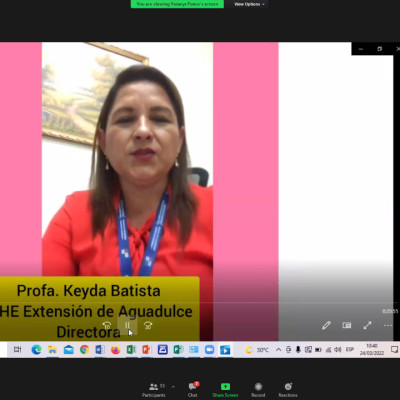Pause the video playback
This screenshot has height=400, width=400.
[x=127, y=325]
